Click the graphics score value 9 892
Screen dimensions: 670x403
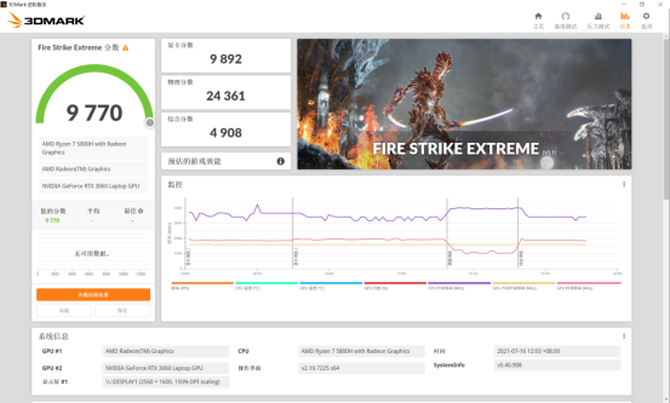tap(226, 59)
